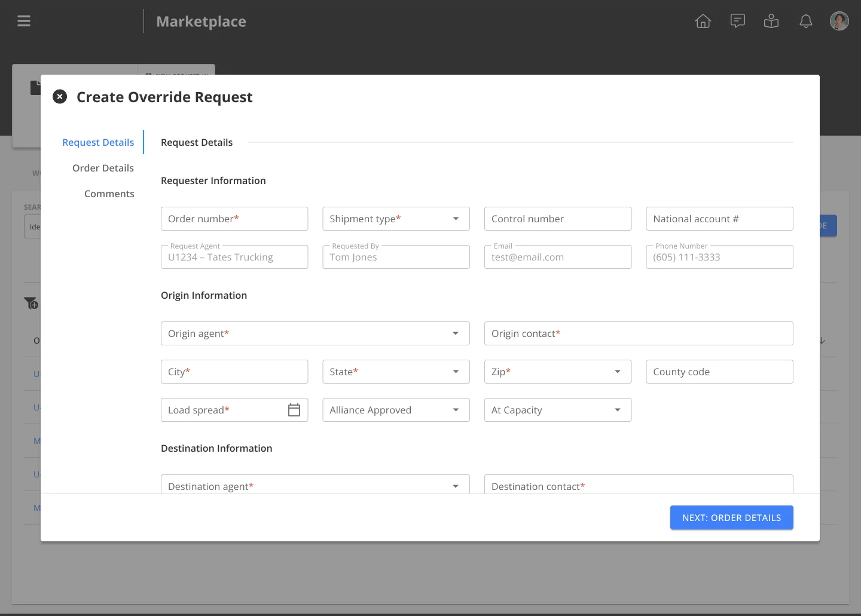This screenshot has width=861, height=616.
Task: Open the Load spread calendar picker
Action: (294, 410)
